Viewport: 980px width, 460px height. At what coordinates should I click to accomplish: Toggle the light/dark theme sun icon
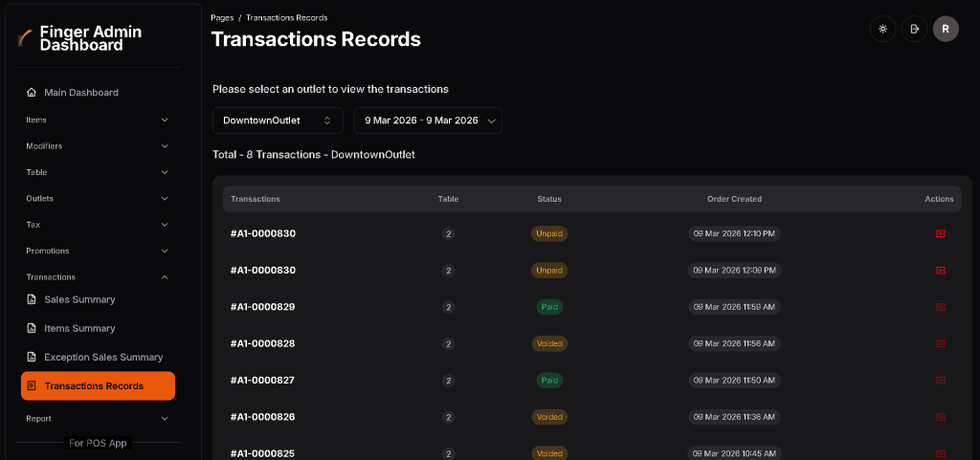click(882, 29)
